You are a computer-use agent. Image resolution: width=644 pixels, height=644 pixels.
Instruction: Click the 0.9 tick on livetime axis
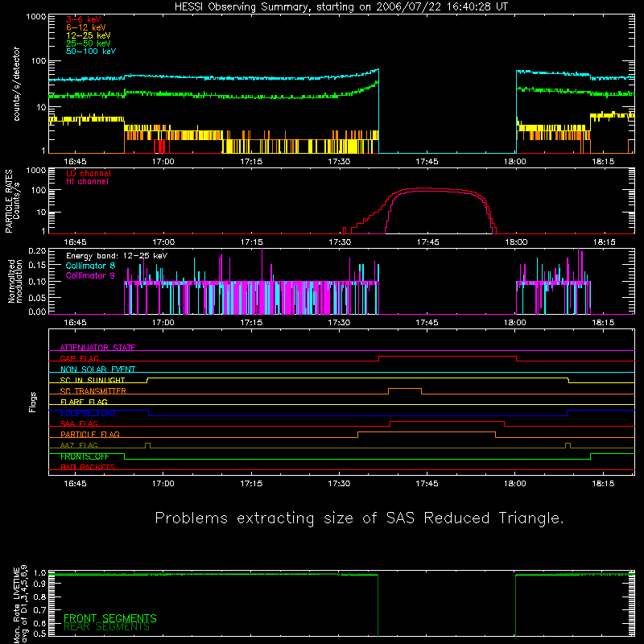click(x=39, y=584)
